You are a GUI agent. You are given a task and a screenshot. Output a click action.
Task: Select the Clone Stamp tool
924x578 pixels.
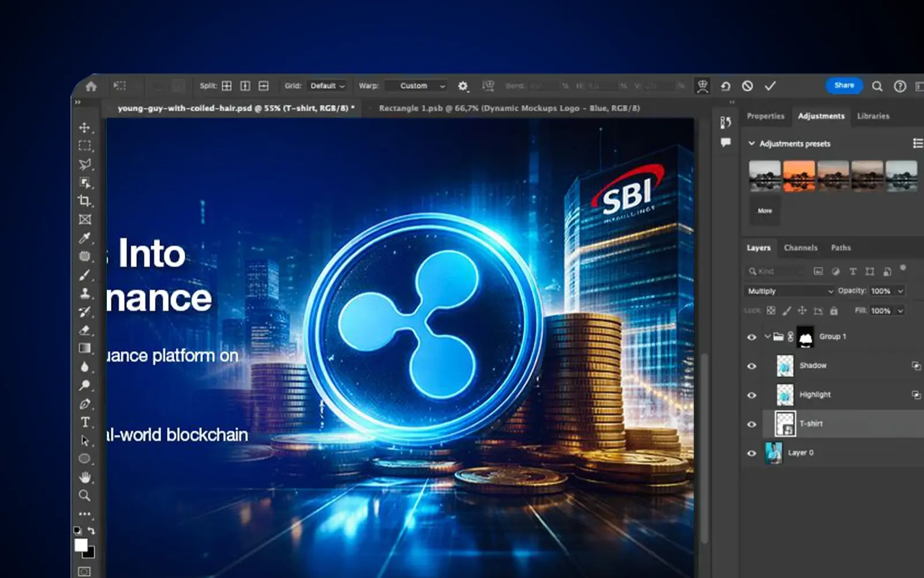pos(85,293)
